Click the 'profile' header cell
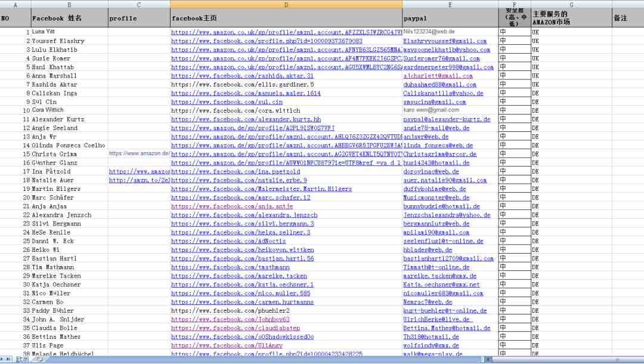The height and width of the screenshot is (364, 644). pos(139,18)
